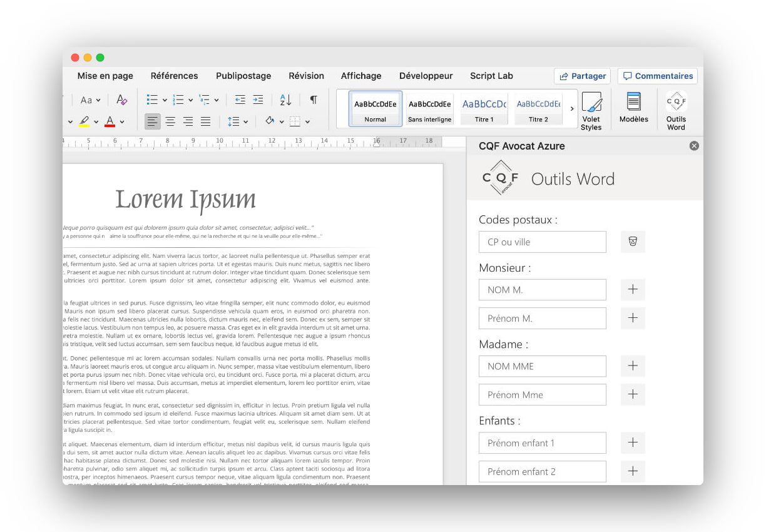Click the Outils Word ribbon icon

tap(676, 111)
